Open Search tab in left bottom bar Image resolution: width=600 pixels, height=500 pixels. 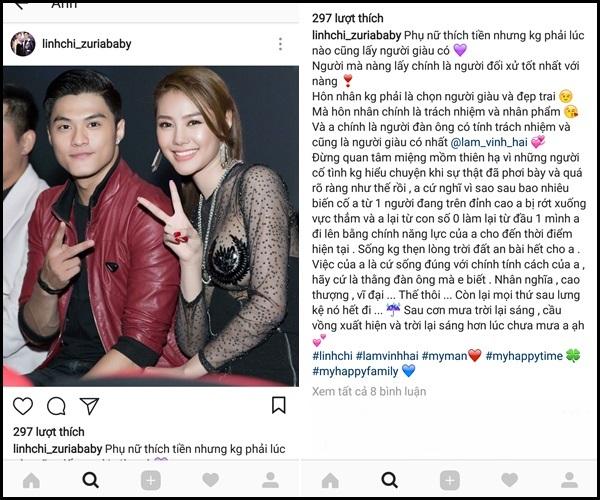91,480
